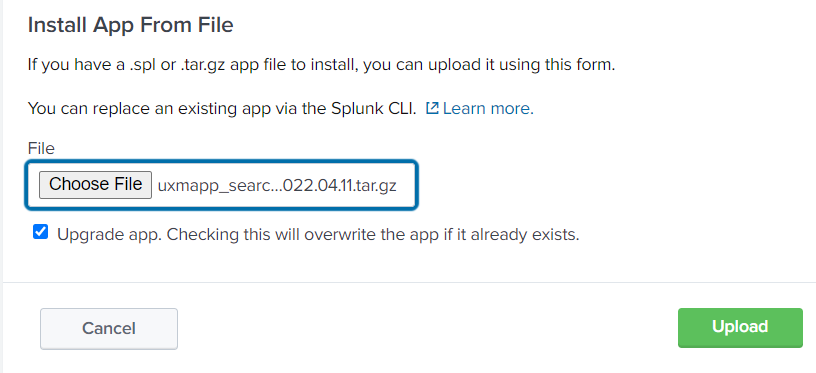Browse for a different .tar.gz file
816x373 pixels.
point(95,185)
